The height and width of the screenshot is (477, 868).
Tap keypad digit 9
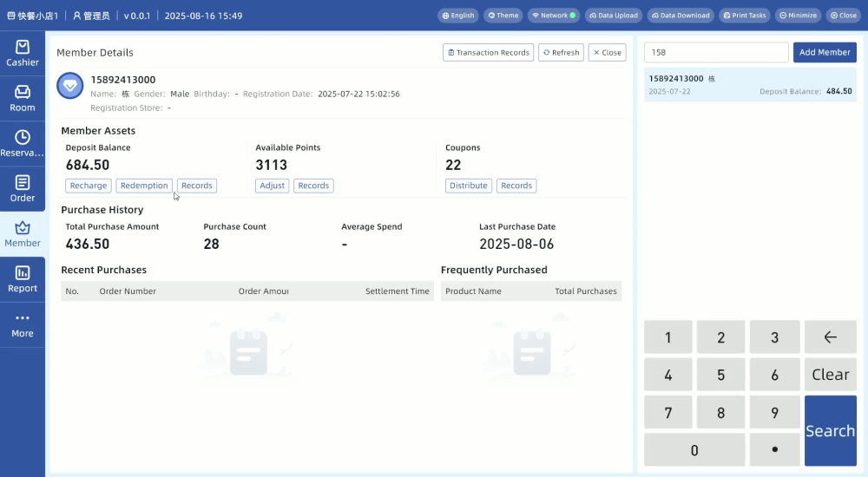coord(774,412)
